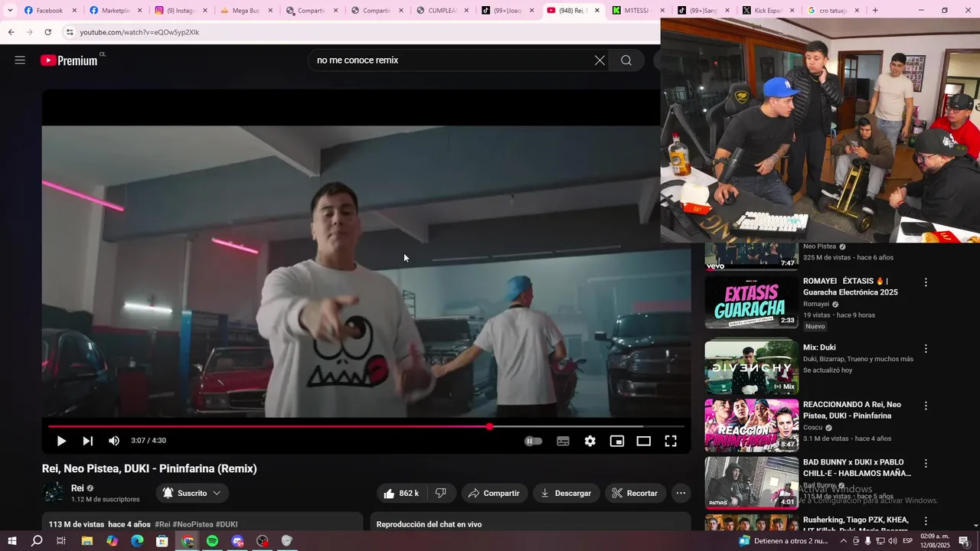Open player settings gear
This screenshot has height=551, width=980.
click(x=590, y=441)
